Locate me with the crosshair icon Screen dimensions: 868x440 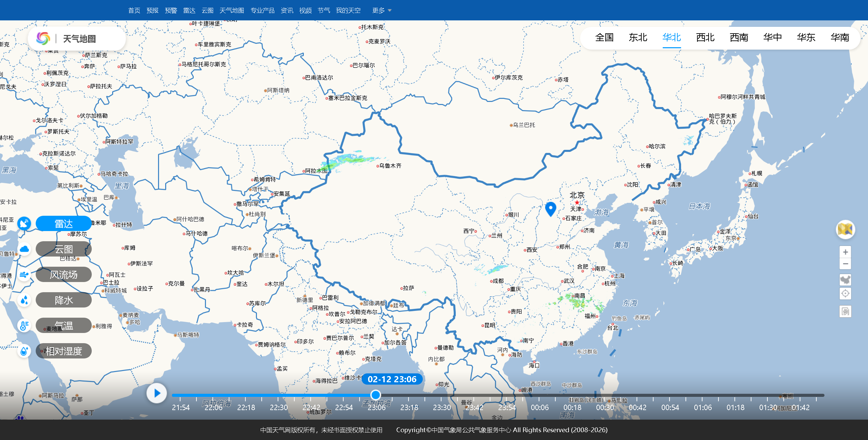(x=845, y=293)
